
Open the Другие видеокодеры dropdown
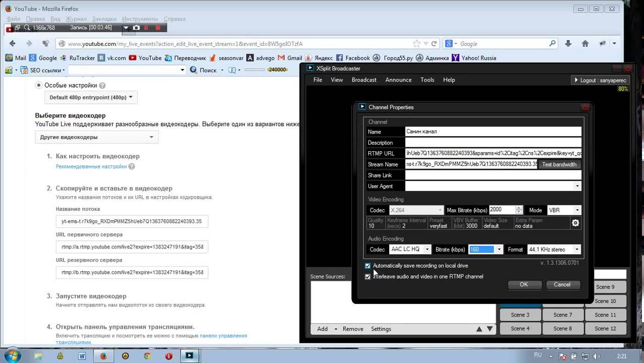coord(96,137)
